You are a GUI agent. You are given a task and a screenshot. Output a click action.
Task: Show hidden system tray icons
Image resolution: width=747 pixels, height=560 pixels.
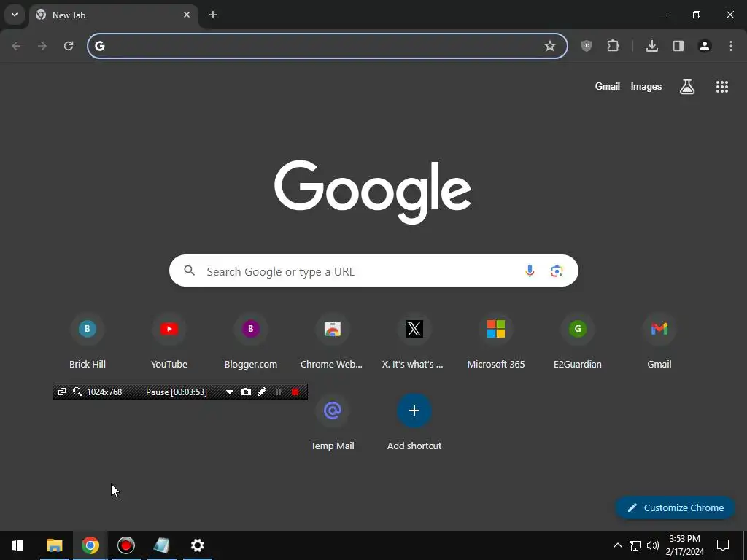pyautogui.click(x=617, y=545)
